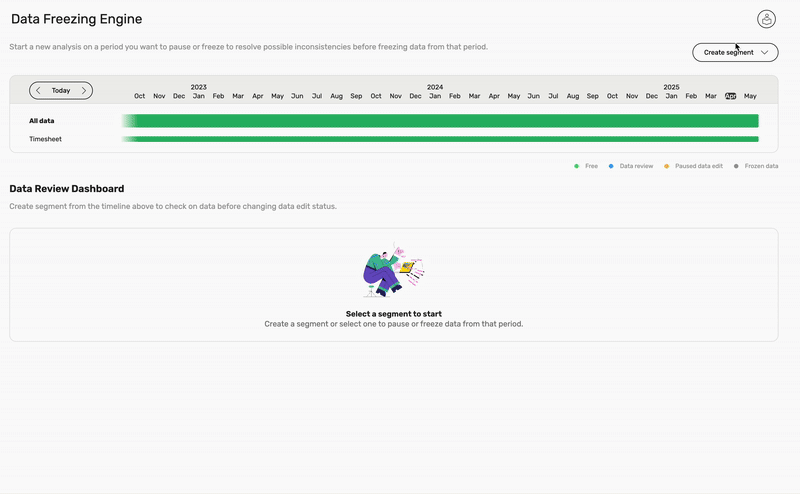Viewport: 800px width, 494px height.
Task: Open the user profile icon at top right
Action: (766, 19)
